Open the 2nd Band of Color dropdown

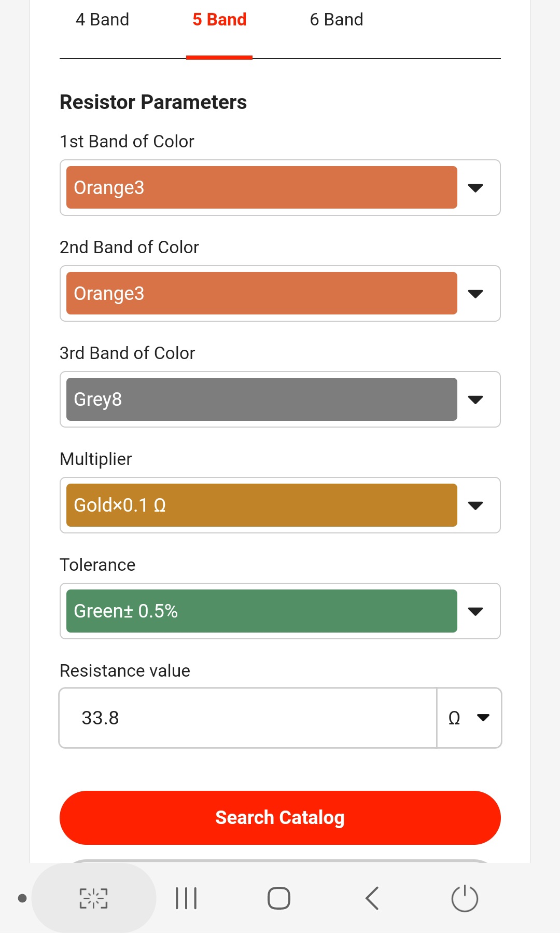(475, 294)
